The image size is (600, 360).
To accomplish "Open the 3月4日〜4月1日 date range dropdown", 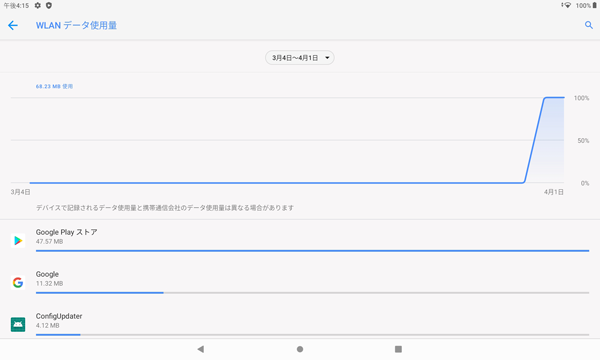I will [x=300, y=58].
